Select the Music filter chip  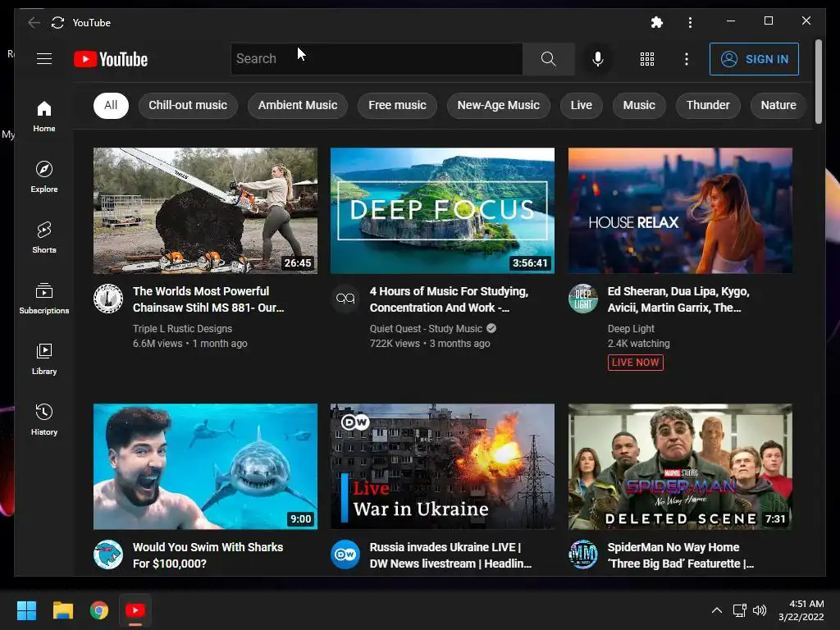tap(639, 105)
